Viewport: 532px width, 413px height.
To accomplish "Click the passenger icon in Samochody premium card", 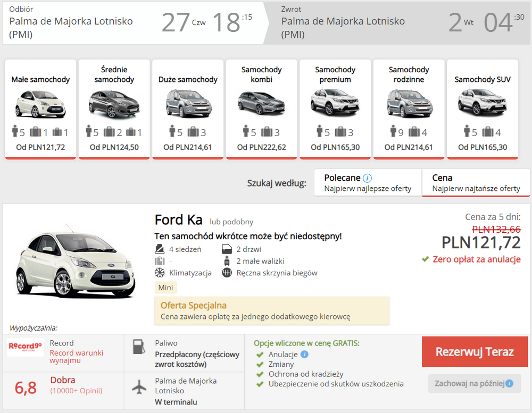I will point(319,131).
